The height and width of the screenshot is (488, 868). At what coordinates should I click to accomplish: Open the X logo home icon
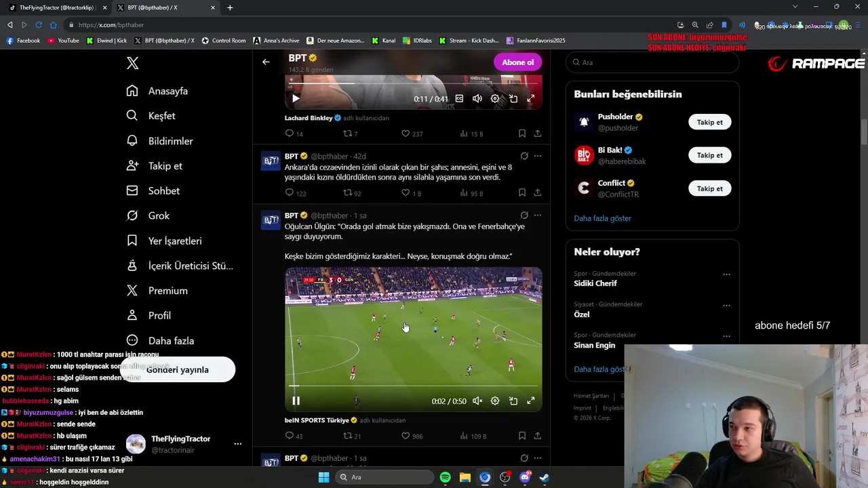pos(133,63)
